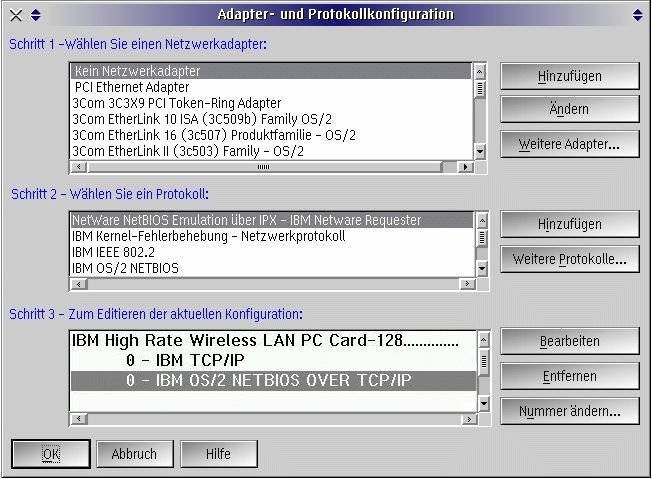Select Kein Netzwerkadapter in adapter list
The width and height of the screenshot is (652, 479).
click(271, 71)
